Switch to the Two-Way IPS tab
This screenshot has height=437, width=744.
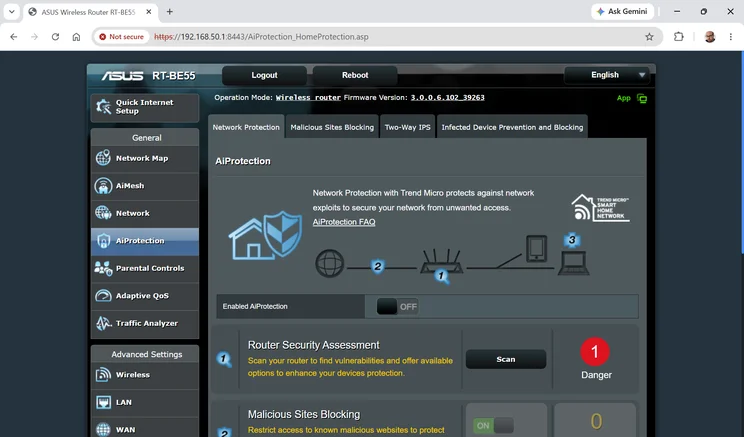click(x=408, y=127)
